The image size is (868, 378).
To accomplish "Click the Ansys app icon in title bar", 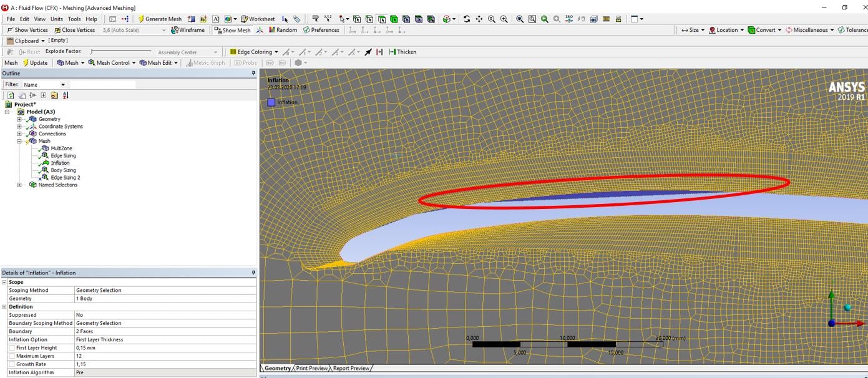I will [x=5, y=7].
